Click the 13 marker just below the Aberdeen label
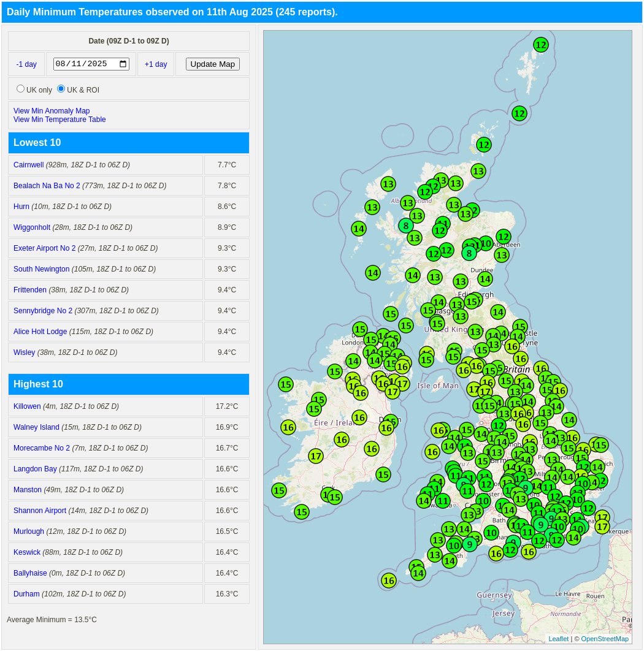Screen dimensions: 644x651 pos(502,255)
